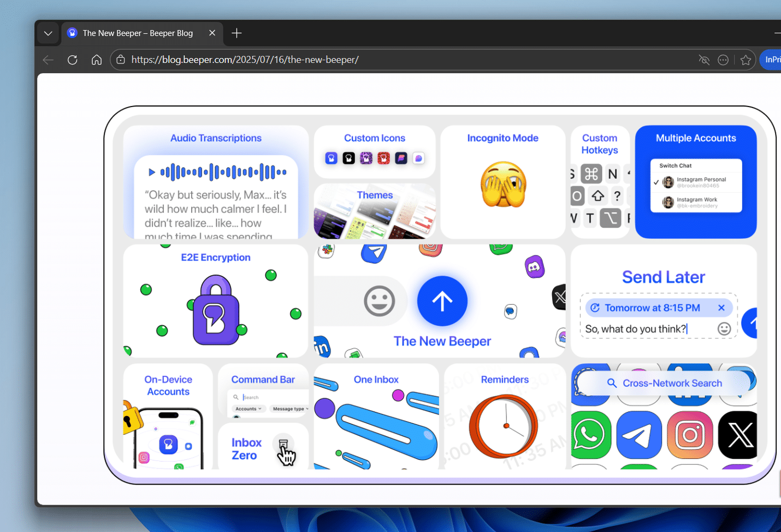
Task: Click the large Instagram icon below Cross-Network Search
Action: (x=690, y=435)
